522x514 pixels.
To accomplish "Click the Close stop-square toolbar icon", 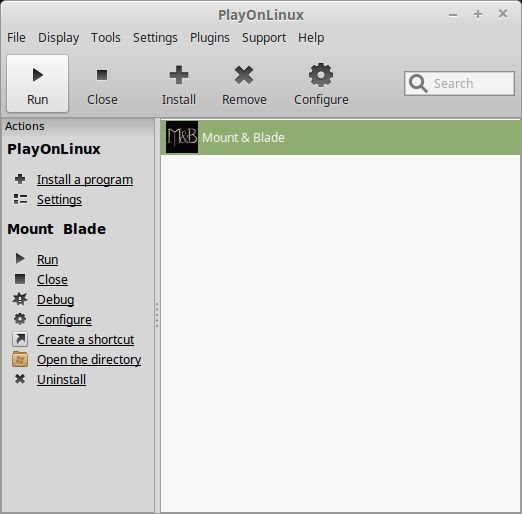I will [x=102, y=75].
